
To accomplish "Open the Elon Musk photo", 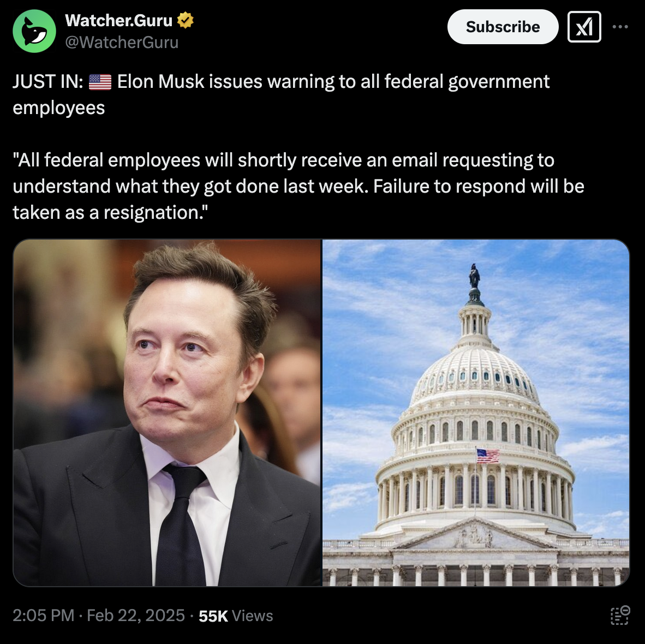I will coord(167,413).
